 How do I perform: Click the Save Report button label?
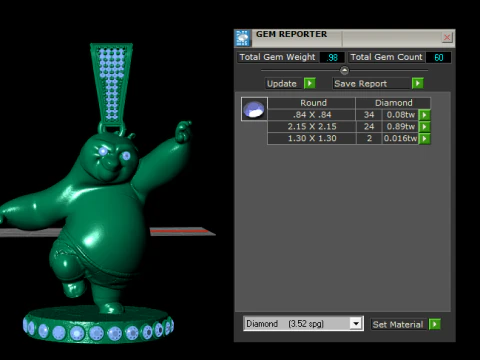click(x=371, y=83)
